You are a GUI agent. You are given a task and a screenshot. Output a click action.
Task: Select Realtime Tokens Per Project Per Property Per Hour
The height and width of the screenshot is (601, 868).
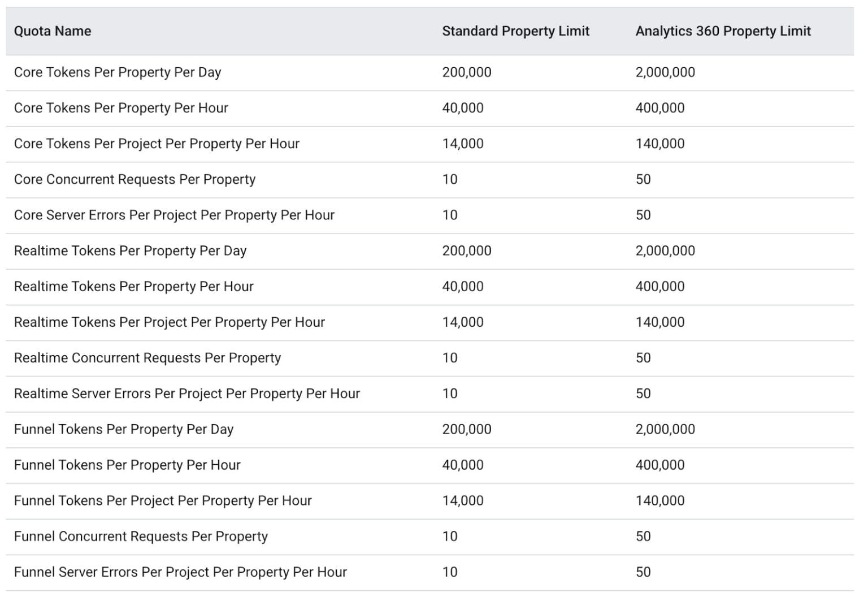(x=170, y=322)
